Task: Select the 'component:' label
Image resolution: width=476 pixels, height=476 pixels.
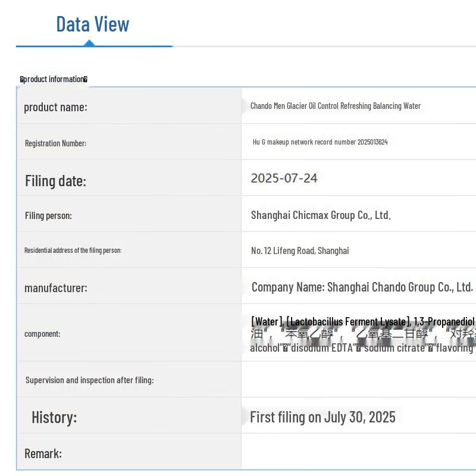Action: coord(42,334)
